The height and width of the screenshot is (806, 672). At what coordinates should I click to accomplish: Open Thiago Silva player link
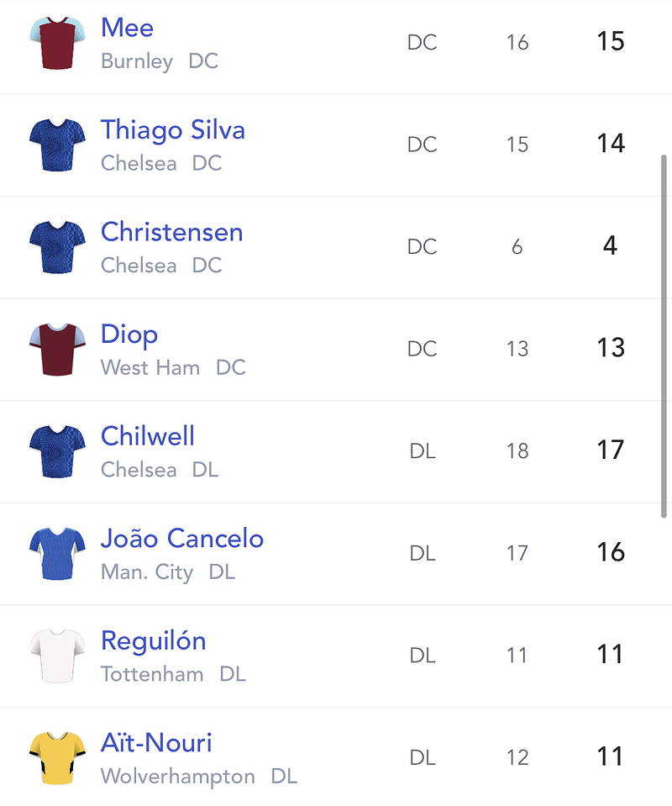coord(173,129)
